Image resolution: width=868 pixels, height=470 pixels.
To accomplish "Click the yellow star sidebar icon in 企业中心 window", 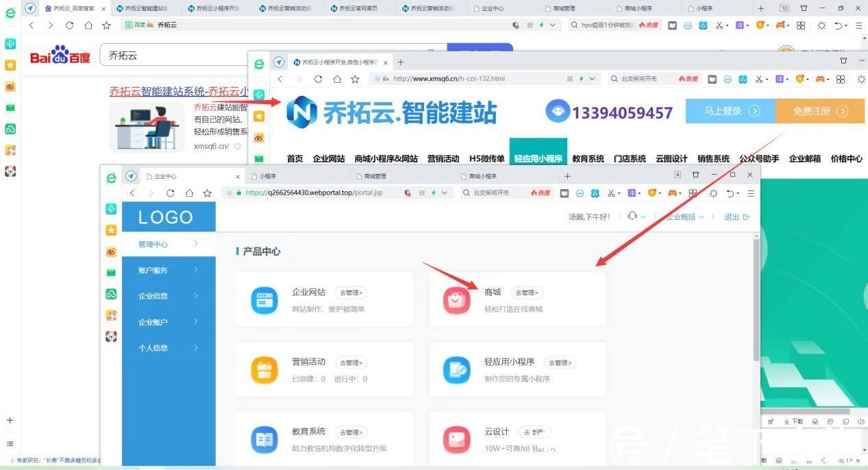I will [x=111, y=230].
